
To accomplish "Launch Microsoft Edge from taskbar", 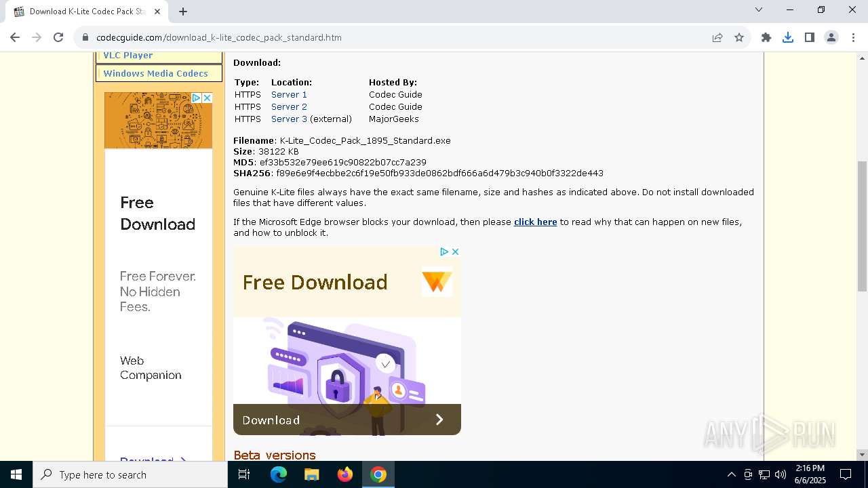I will 279,474.
